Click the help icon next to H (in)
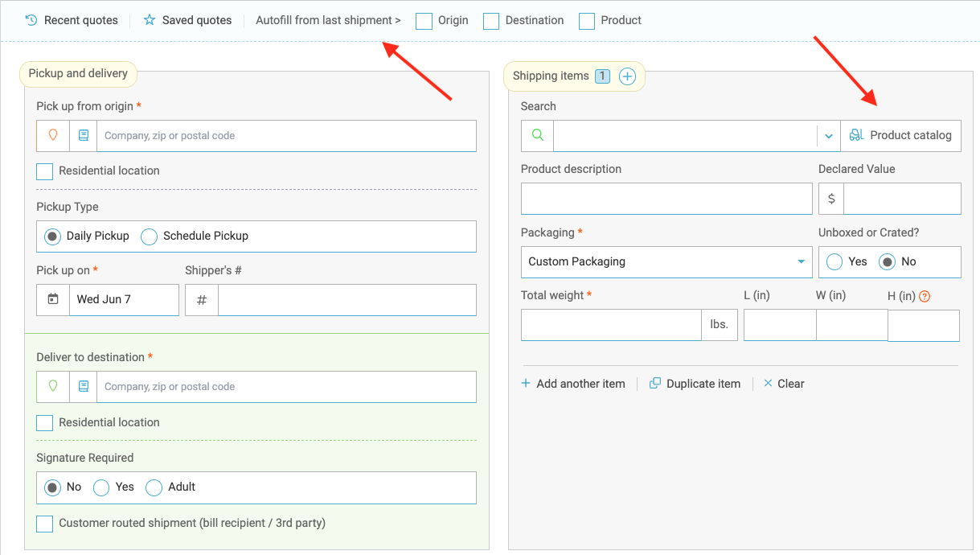 (925, 296)
